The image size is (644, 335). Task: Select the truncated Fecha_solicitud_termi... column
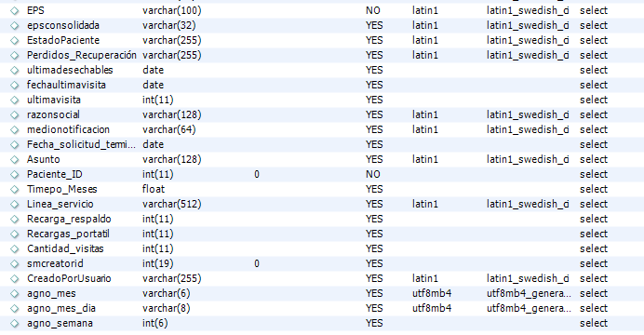81,144
